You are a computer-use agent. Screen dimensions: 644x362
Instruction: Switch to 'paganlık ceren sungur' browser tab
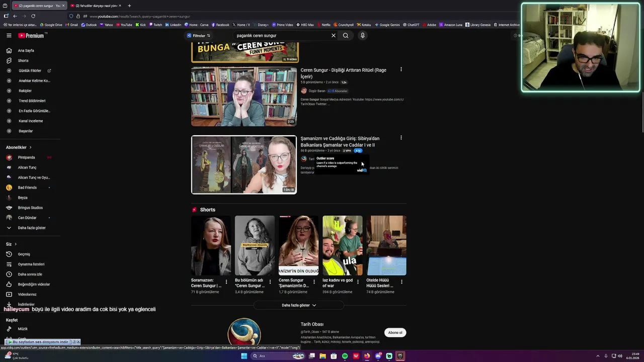click(x=39, y=6)
